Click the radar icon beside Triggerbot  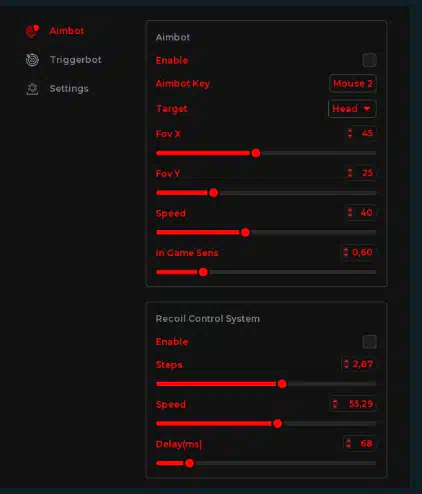click(32, 60)
